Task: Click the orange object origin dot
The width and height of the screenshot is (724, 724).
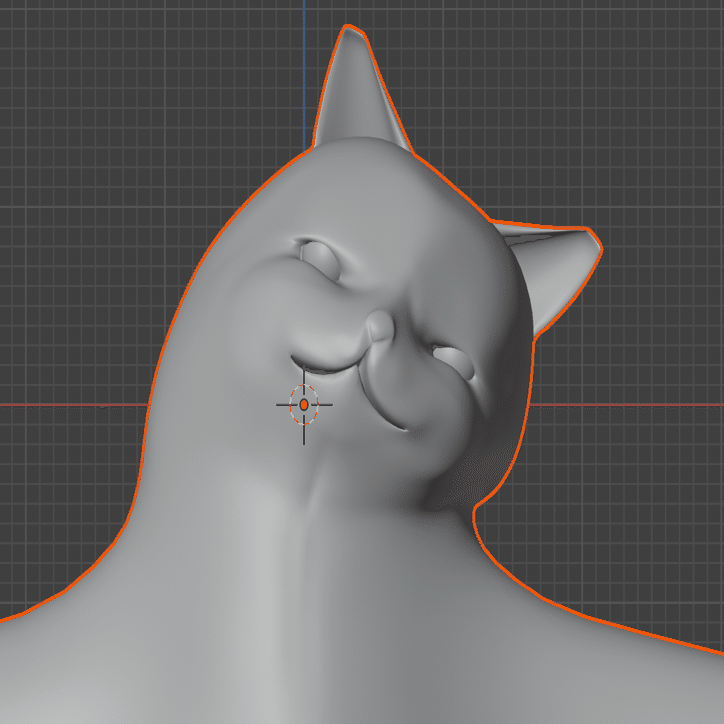Action: click(304, 405)
